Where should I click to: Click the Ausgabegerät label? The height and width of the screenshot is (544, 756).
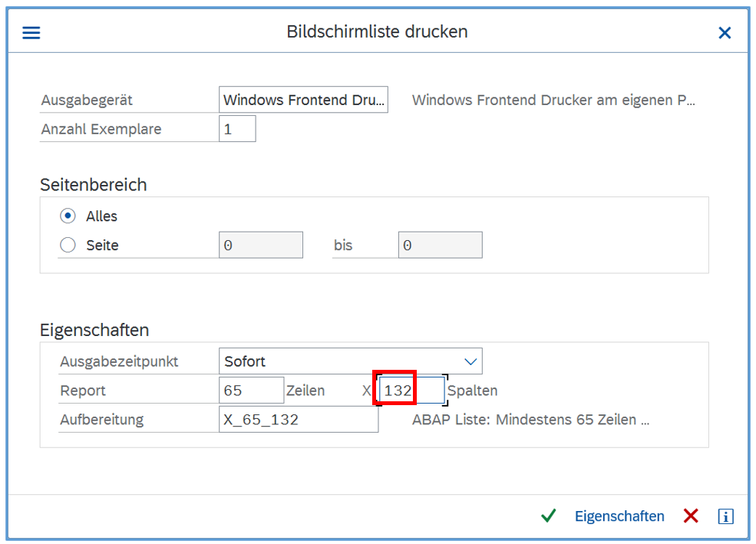(x=87, y=100)
